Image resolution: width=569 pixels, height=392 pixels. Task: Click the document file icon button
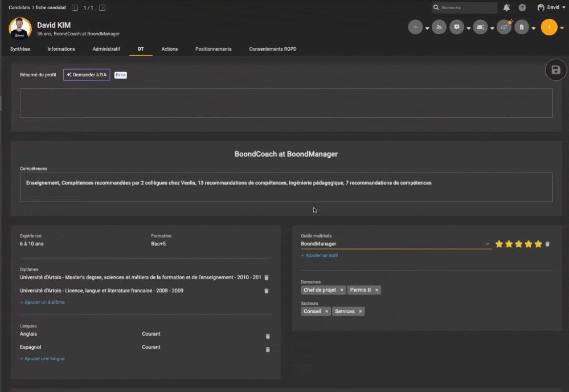coord(522,27)
